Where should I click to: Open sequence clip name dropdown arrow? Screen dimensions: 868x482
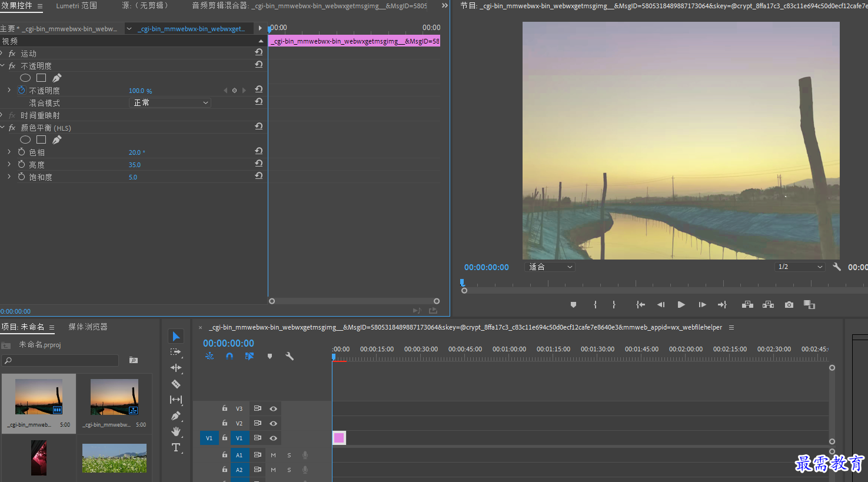129,28
